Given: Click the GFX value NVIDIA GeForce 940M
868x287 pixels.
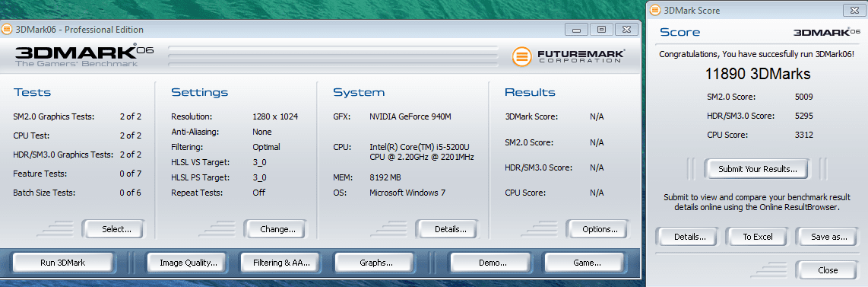Looking at the screenshot, I should [410, 116].
